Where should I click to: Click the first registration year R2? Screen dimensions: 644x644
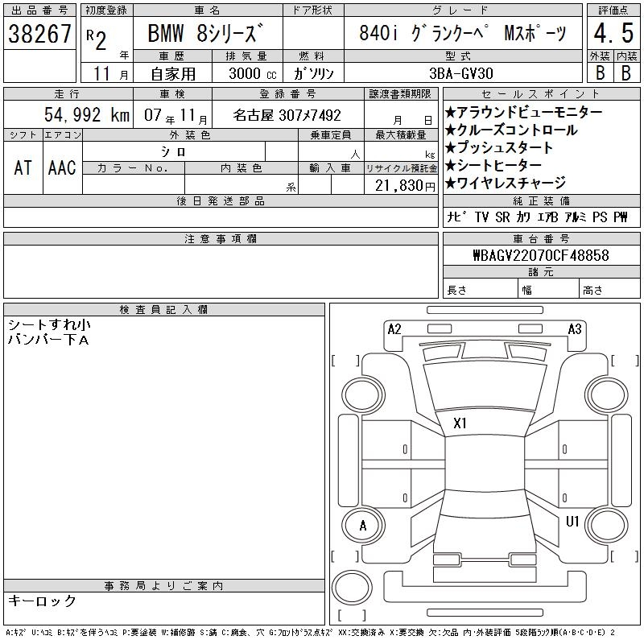[96, 39]
